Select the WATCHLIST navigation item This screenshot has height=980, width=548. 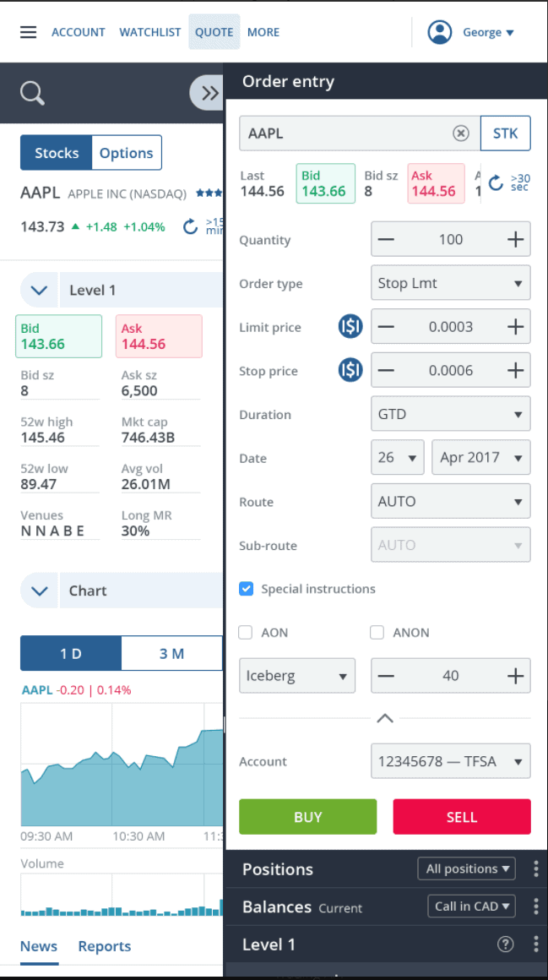tap(149, 31)
